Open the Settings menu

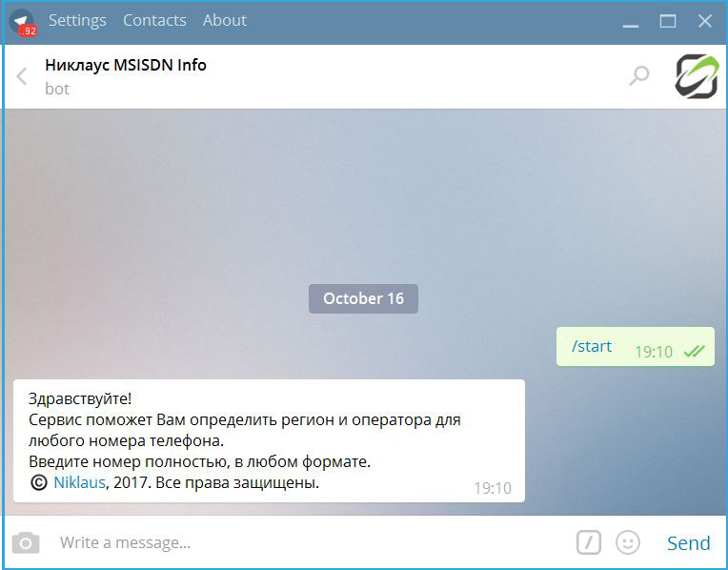77,20
